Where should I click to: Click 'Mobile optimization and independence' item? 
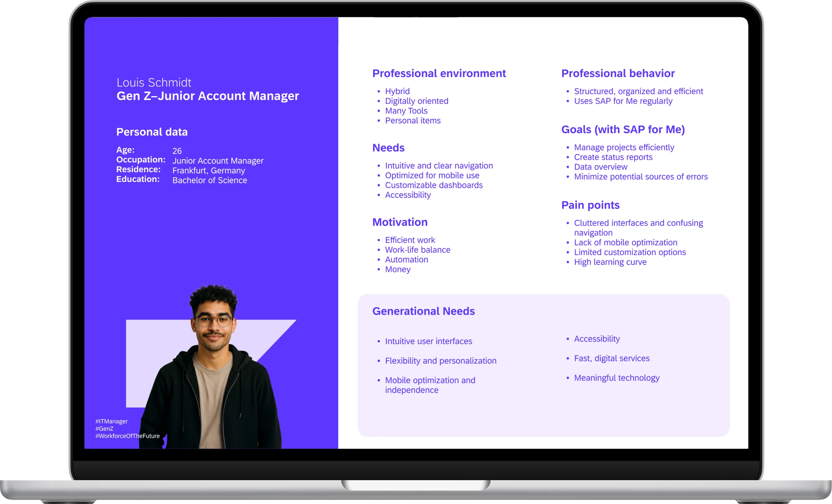430,385
